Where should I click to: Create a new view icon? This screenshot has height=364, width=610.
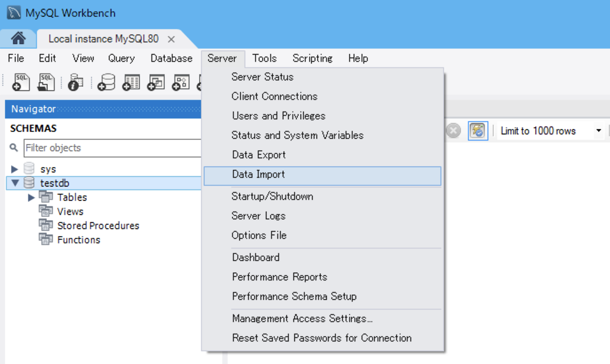point(156,83)
